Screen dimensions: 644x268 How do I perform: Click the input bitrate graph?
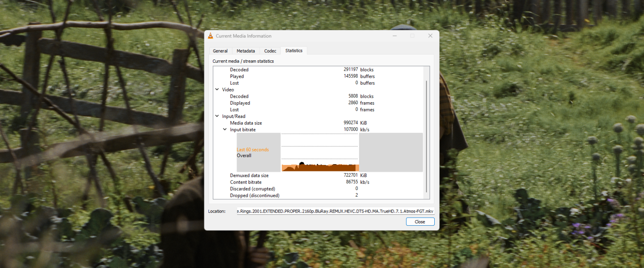(x=320, y=153)
